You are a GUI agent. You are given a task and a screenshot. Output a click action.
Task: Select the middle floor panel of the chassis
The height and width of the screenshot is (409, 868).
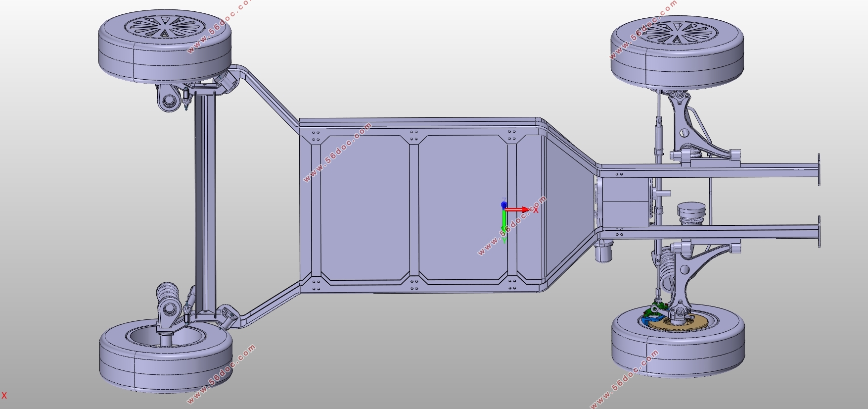[462, 208]
